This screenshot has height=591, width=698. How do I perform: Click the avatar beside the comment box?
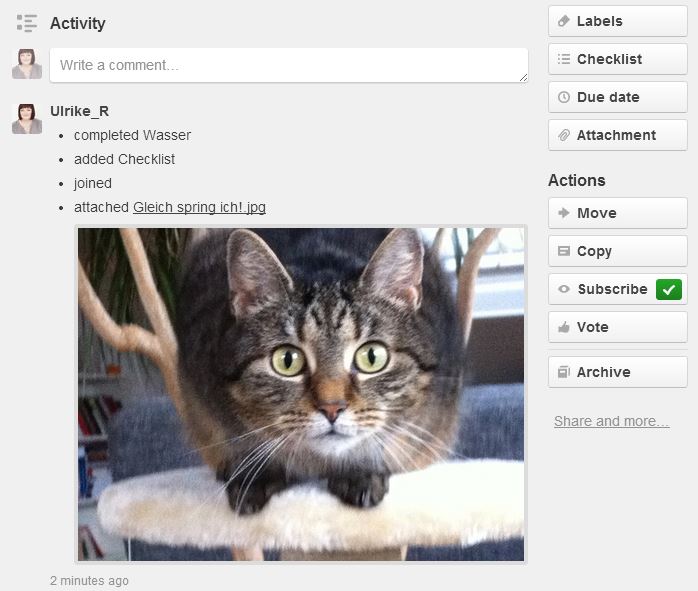(x=27, y=64)
